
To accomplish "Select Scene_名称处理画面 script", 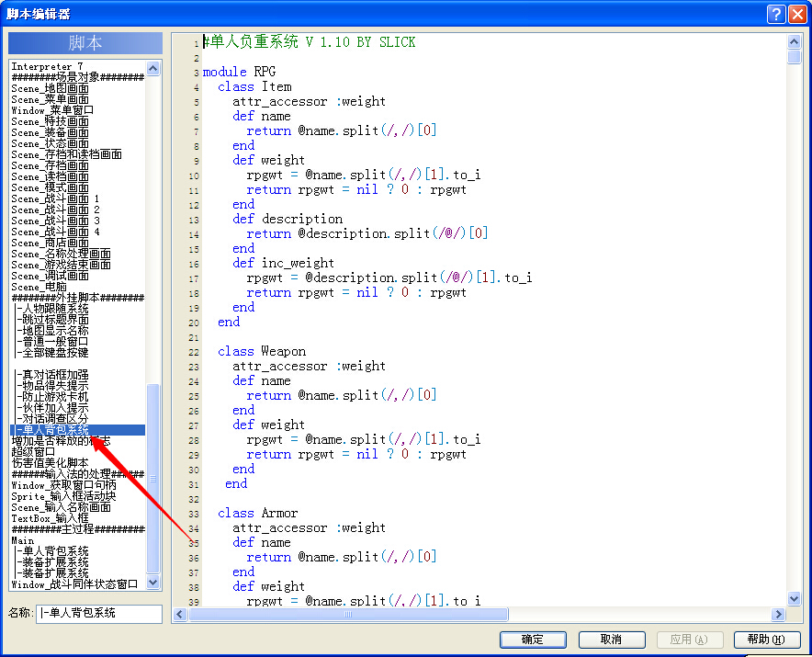I will click(x=61, y=254).
